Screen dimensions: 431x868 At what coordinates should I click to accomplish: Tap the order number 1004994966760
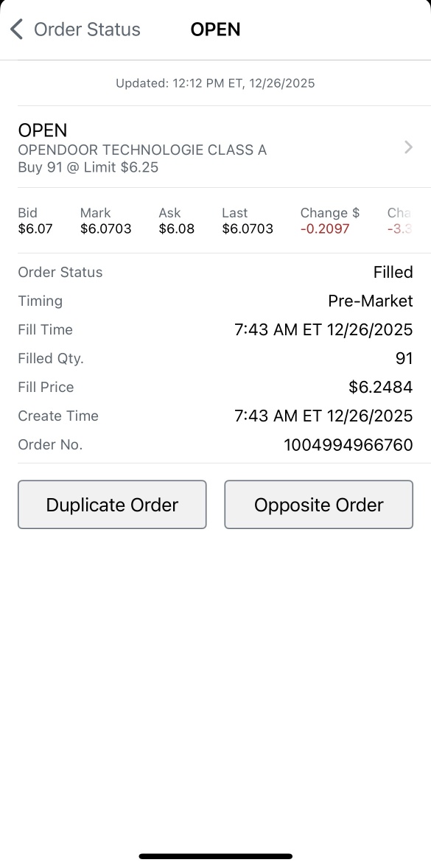[x=348, y=444]
